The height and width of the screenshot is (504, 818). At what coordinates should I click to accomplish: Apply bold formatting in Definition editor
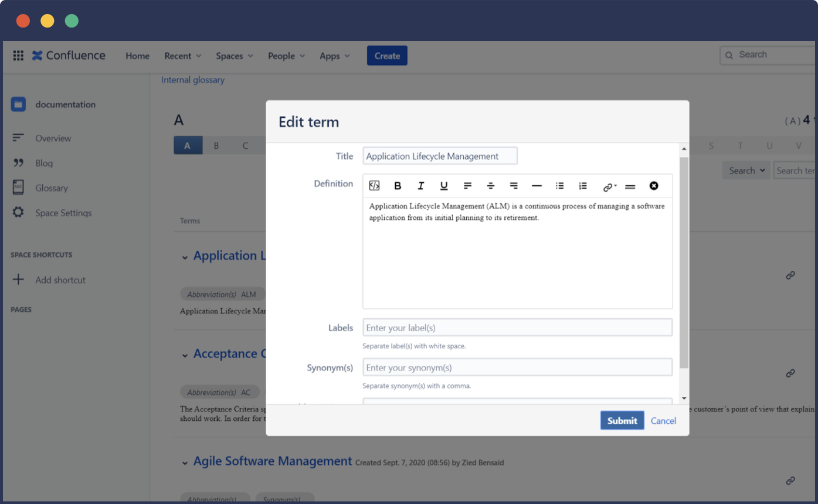click(x=398, y=186)
